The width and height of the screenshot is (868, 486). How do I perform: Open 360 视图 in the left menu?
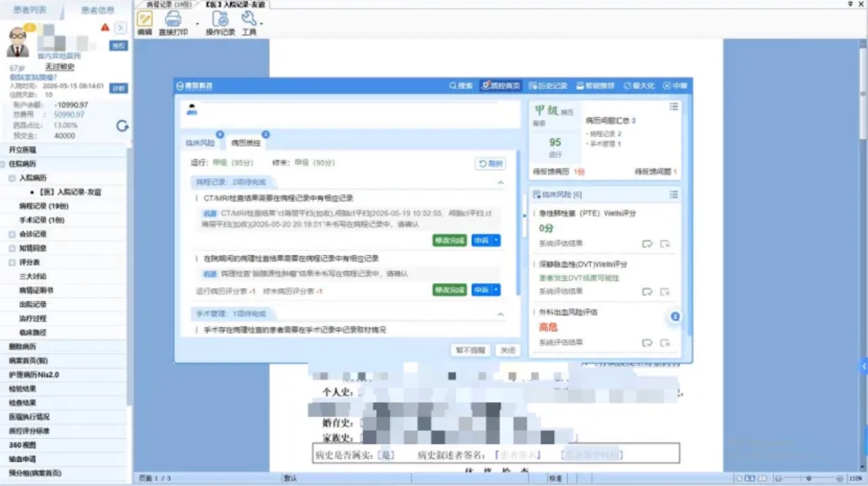[x=23, y=445]
